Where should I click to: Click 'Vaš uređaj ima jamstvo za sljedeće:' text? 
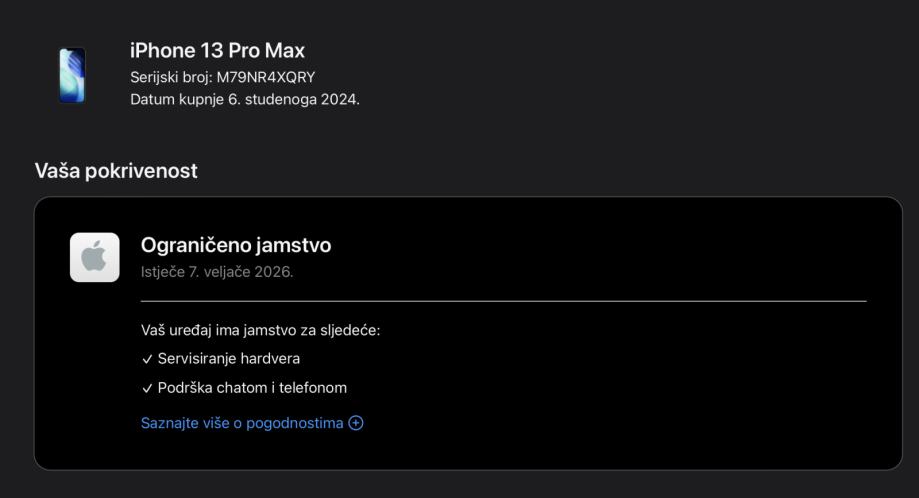(x=260, y=330)
